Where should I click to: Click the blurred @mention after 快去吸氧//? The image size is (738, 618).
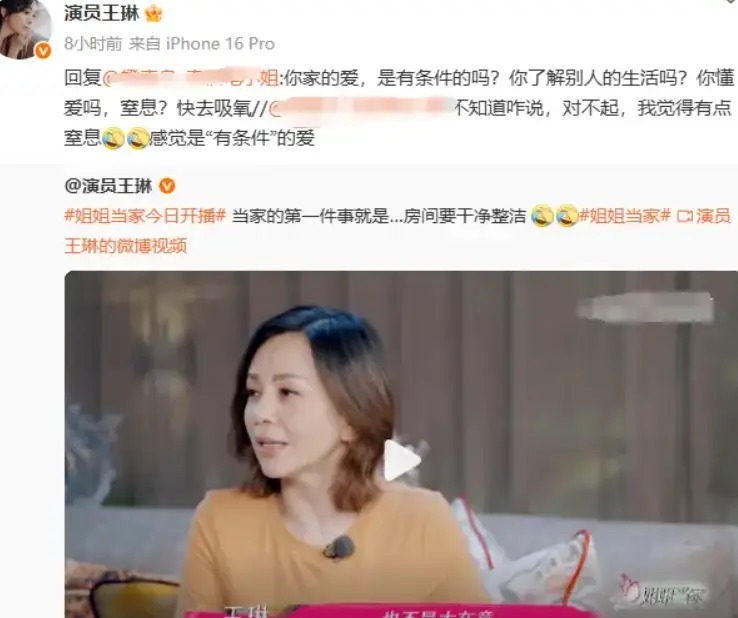click(x=361, y=108)
